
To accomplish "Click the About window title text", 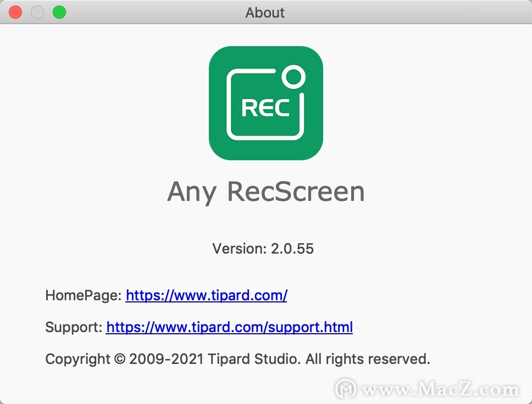I will (265, 13).
